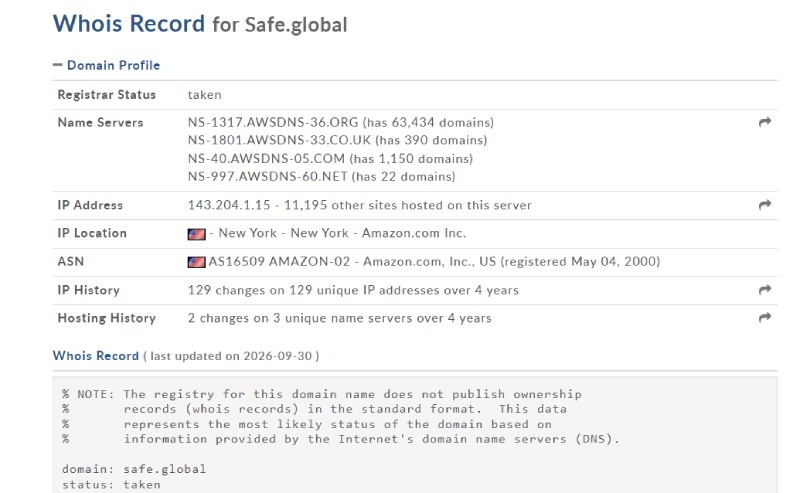Select name server NS-997.AWSDNS-60.NET
The image size is (800, 493).
tap(268, 177)
